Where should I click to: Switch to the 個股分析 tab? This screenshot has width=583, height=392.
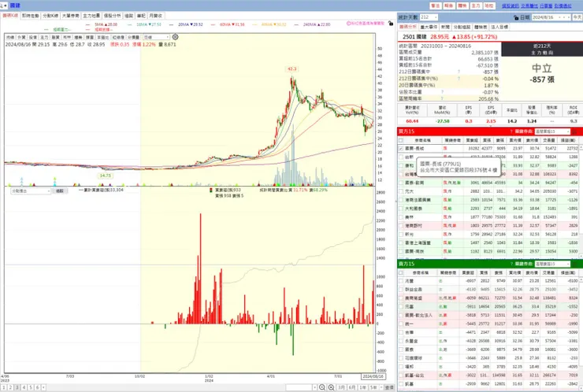[112, 16]
